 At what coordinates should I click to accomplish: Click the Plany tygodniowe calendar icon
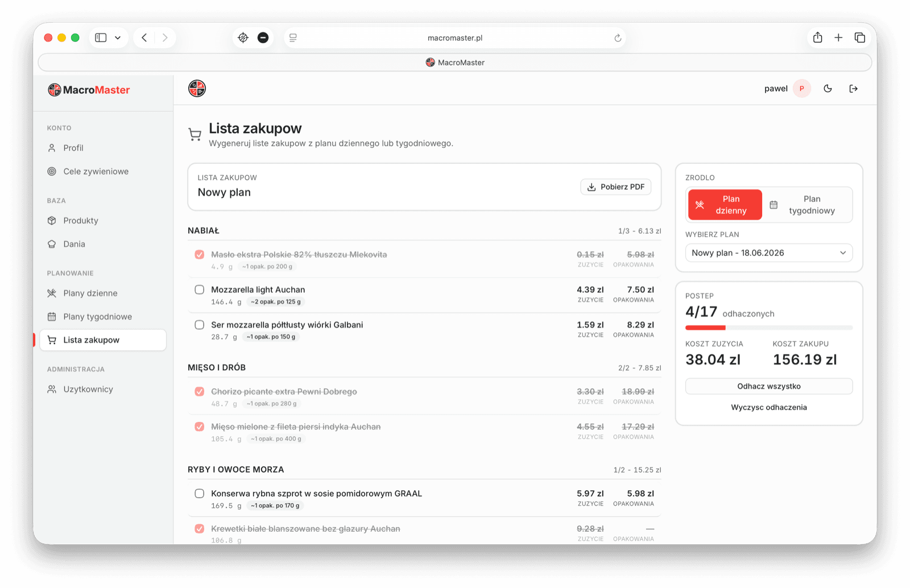[52, 317]
